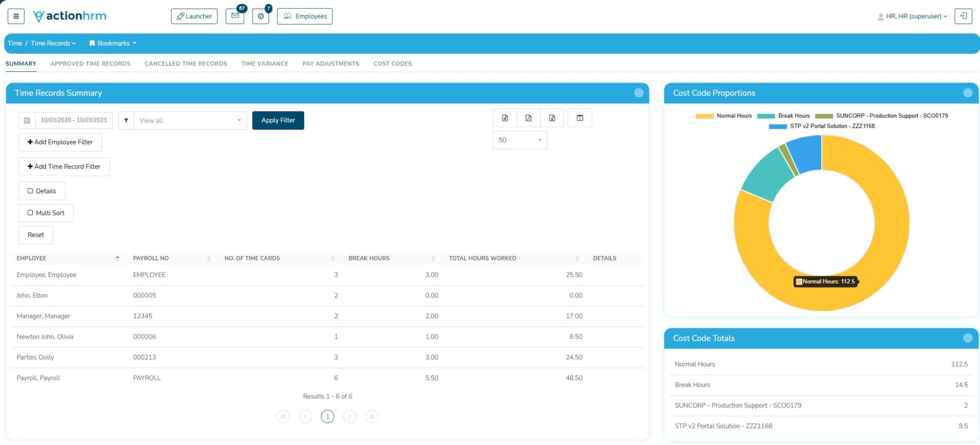
Task: Expand the Bookmarks dropdown
Action: click(113, 44)
